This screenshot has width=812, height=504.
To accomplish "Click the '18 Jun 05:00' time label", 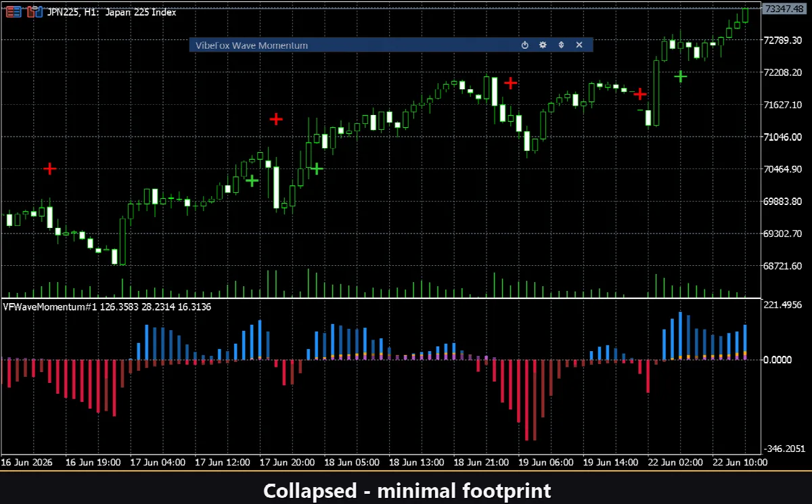I will pos(352,463).
